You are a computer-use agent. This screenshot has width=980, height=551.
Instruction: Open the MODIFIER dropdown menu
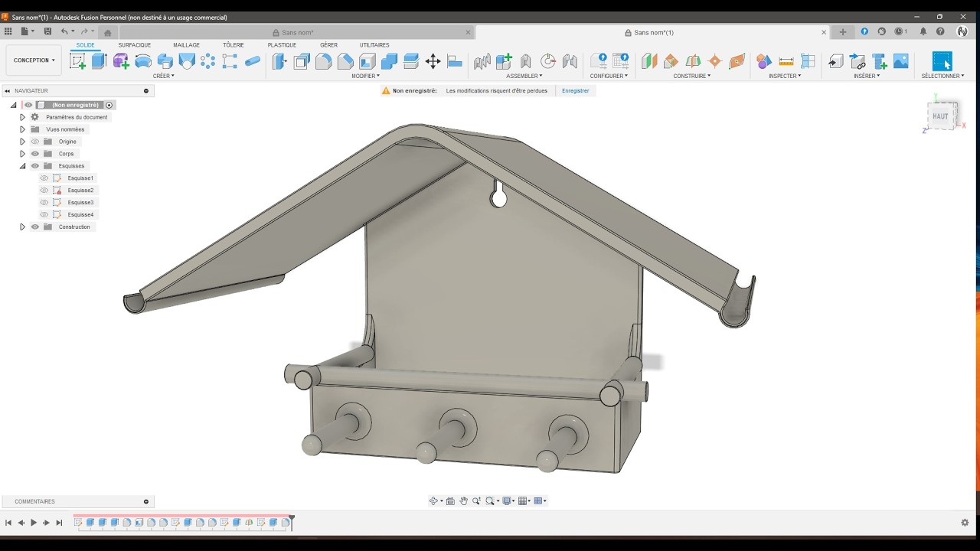(x=365, y=76)
